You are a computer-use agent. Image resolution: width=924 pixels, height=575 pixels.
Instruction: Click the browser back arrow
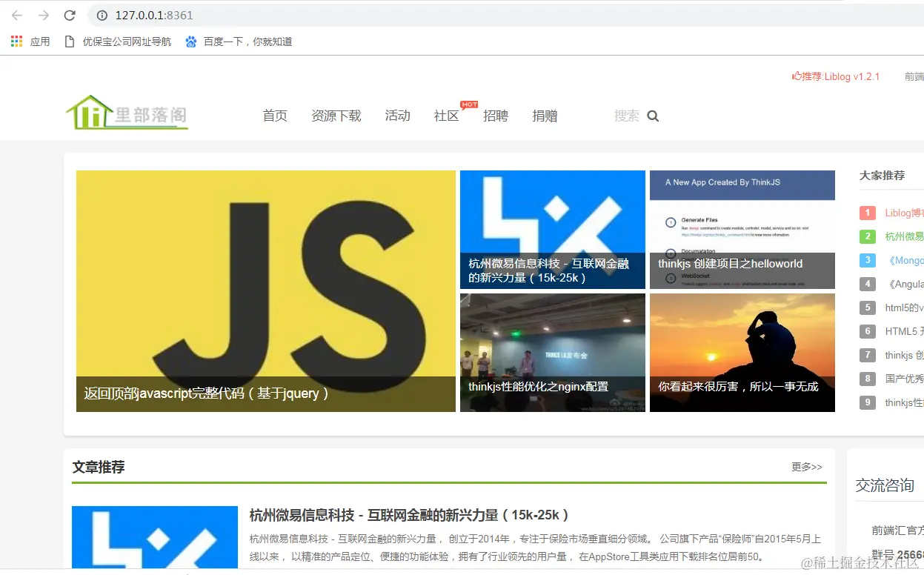[x=17, y=15]
